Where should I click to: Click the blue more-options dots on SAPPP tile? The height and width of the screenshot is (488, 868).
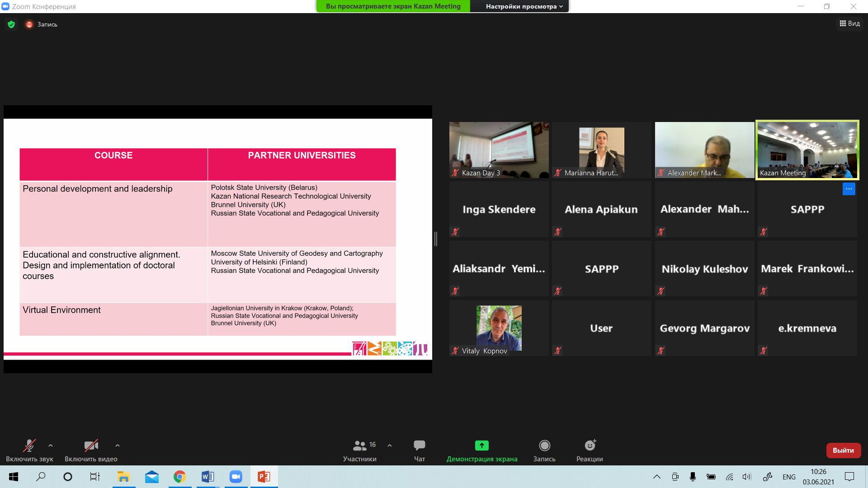pyautogui.click(x=849, y=189)
